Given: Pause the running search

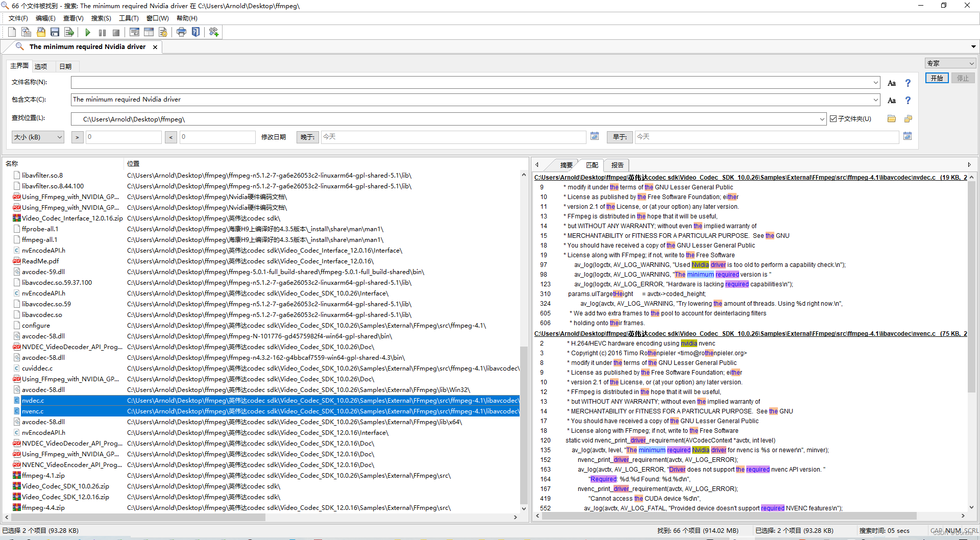Looking at the screenshot, I should click(x=102, y=32).
